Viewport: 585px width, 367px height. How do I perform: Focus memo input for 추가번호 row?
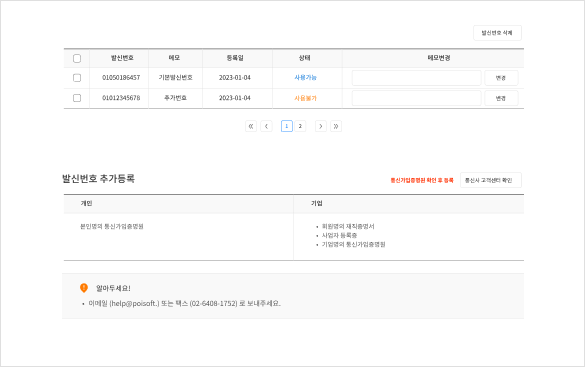[x=416, y=98]
